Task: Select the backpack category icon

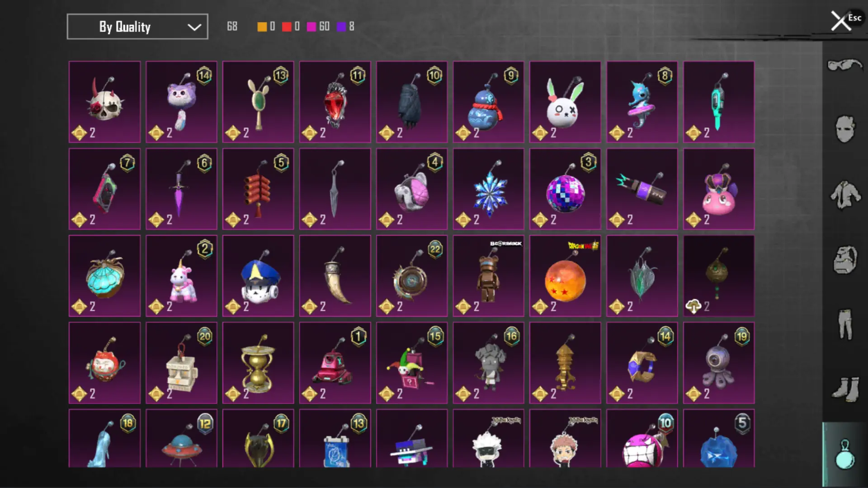Action: [845, 259]
